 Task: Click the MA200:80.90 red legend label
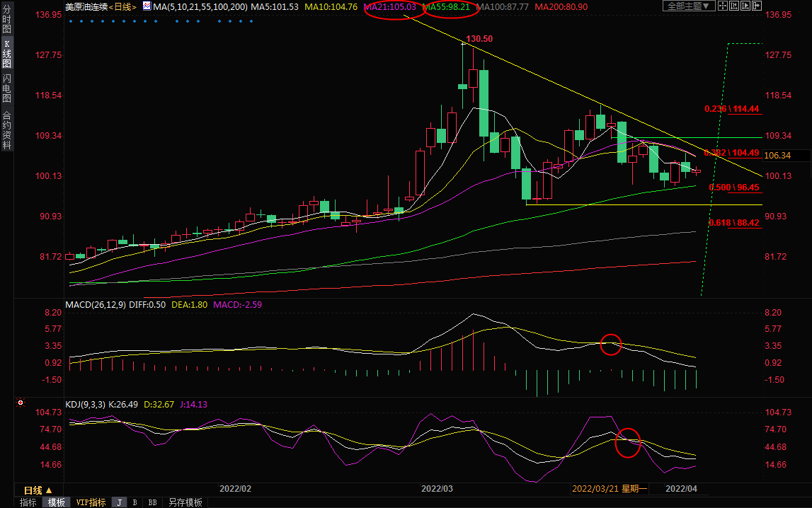[561, 6]
